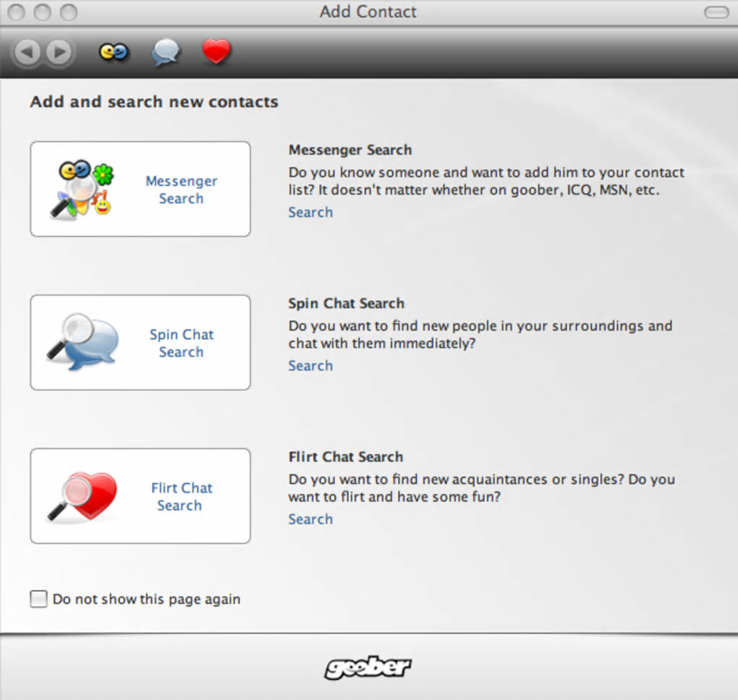The image size is (738, 700).
Task: Click the "Do you want to flirt" description text
Action: click(481, 488)
